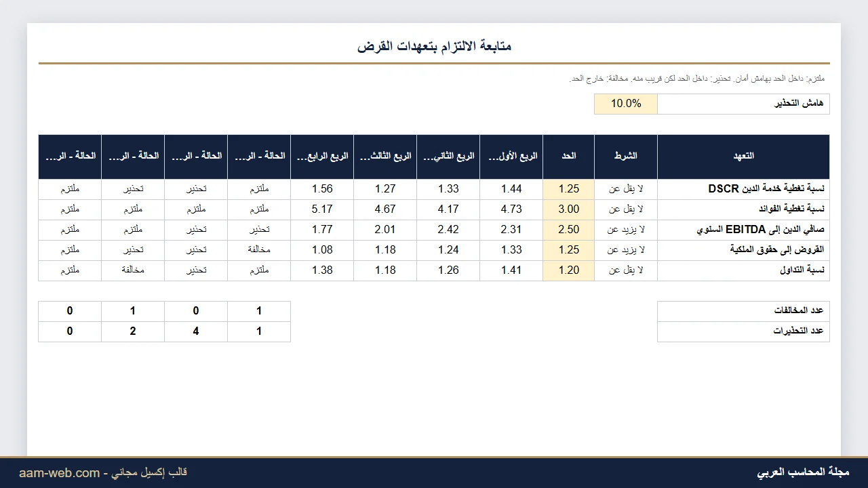Select the EBITDA row value 1.77
The height and width of the screenshot is (488, 868).
(322, 230)
